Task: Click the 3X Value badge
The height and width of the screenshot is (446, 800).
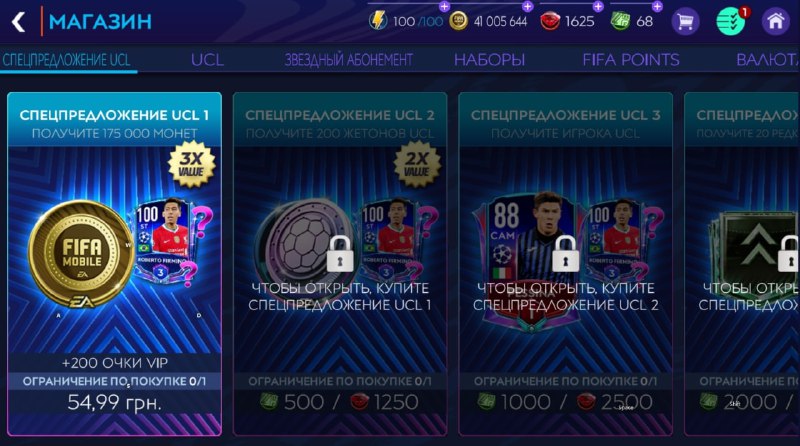Action: [x=191, y=164]
